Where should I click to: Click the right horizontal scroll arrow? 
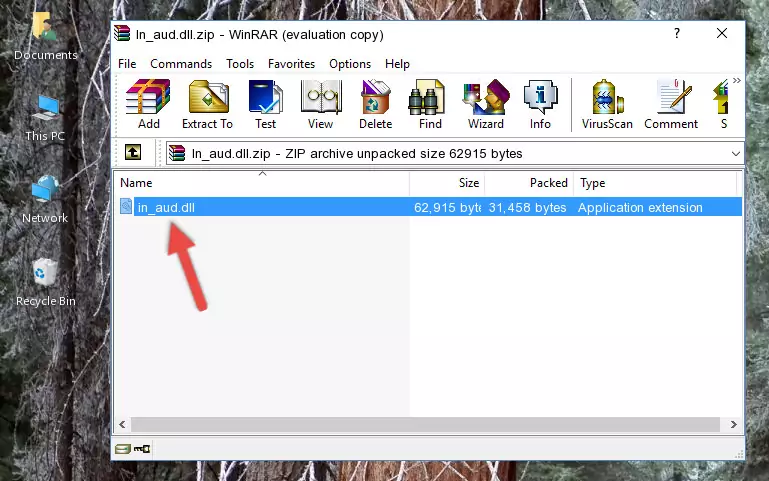click(733, 424)
